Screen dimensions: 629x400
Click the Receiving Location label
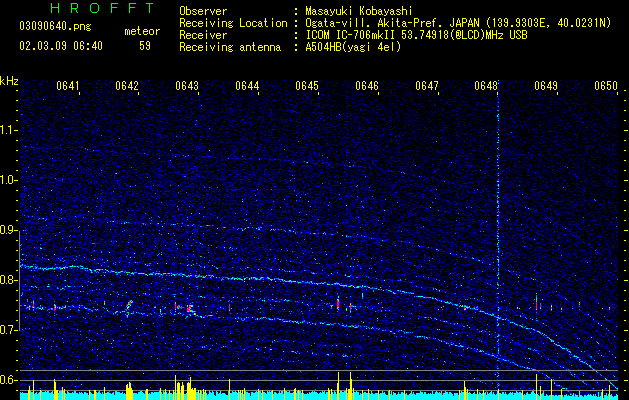point(233,23)
